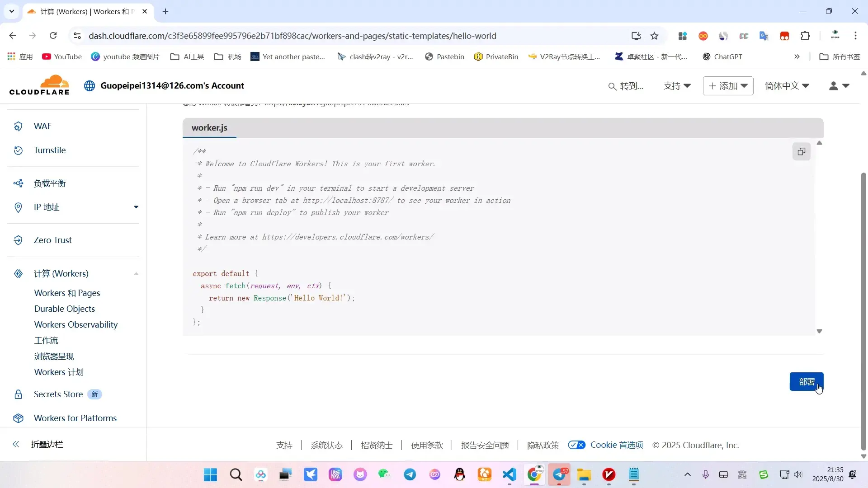Bookmark this page with the star icon
Screen dimensions: 868x488
pos(654,36)
